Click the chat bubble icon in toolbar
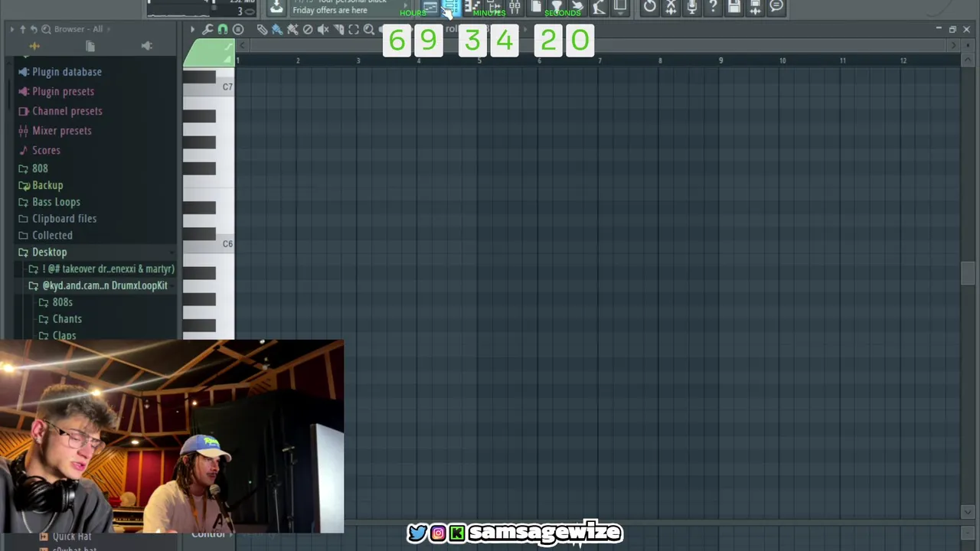 click(x=776, y=7)
